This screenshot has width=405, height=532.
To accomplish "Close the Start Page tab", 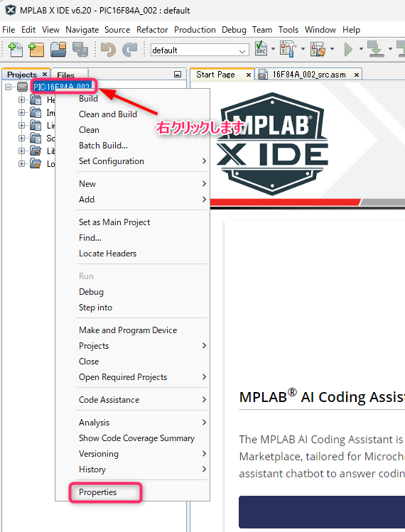I will click(x=249, y=75).
